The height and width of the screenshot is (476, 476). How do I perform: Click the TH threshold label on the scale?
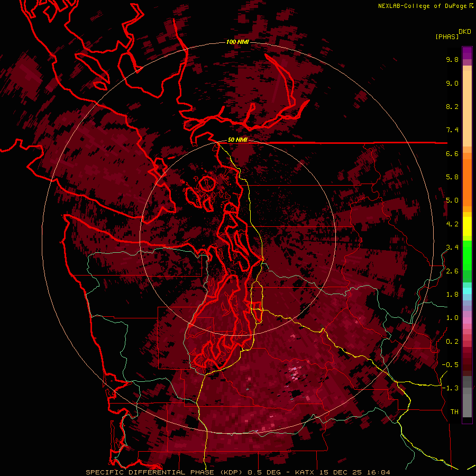(454, 412)
